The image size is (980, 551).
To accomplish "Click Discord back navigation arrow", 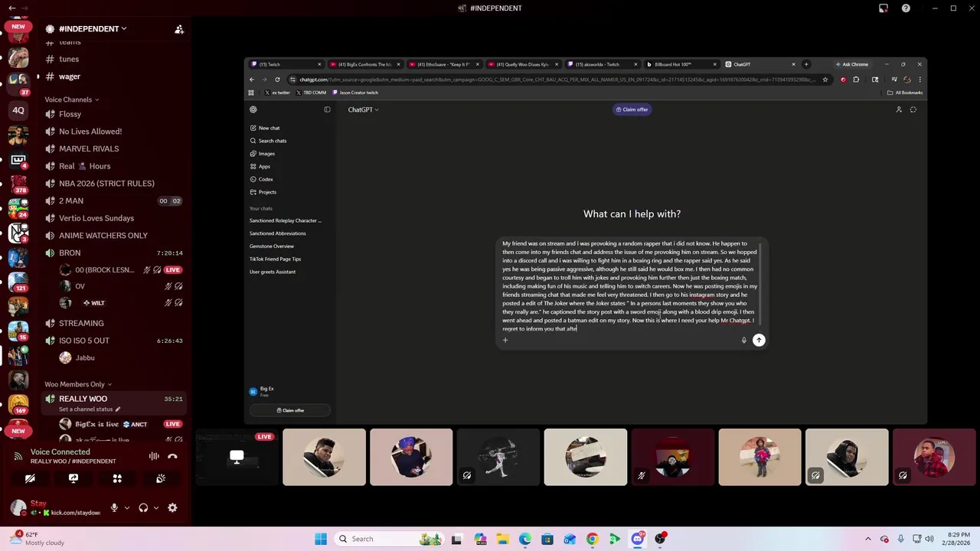I will (11, 8).
